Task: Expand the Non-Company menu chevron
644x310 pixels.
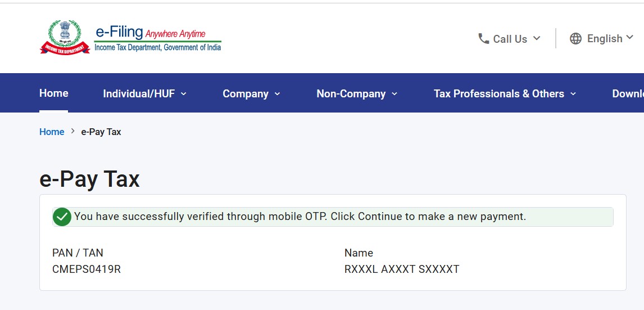Action: pos(394,94)
